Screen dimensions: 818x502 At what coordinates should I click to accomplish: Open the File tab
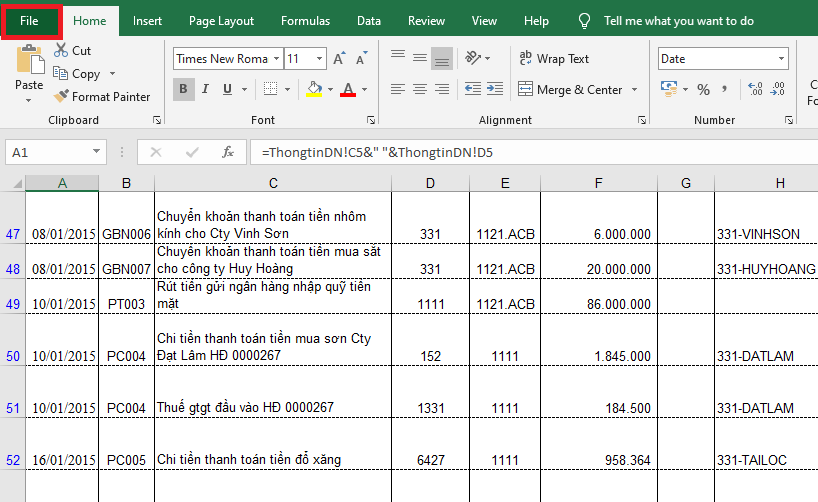29,20
